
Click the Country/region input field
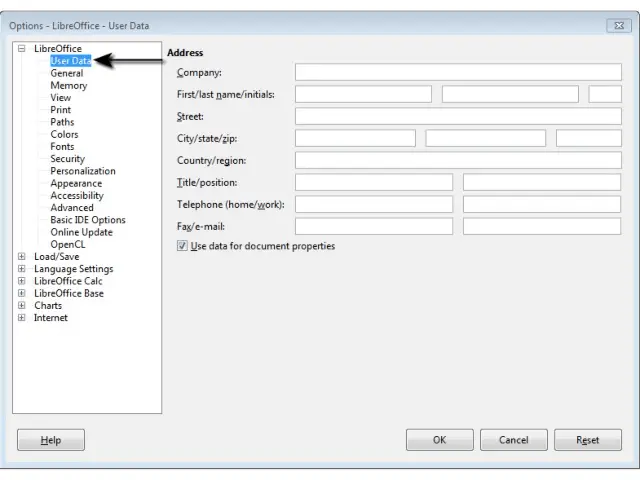(458, 160)
